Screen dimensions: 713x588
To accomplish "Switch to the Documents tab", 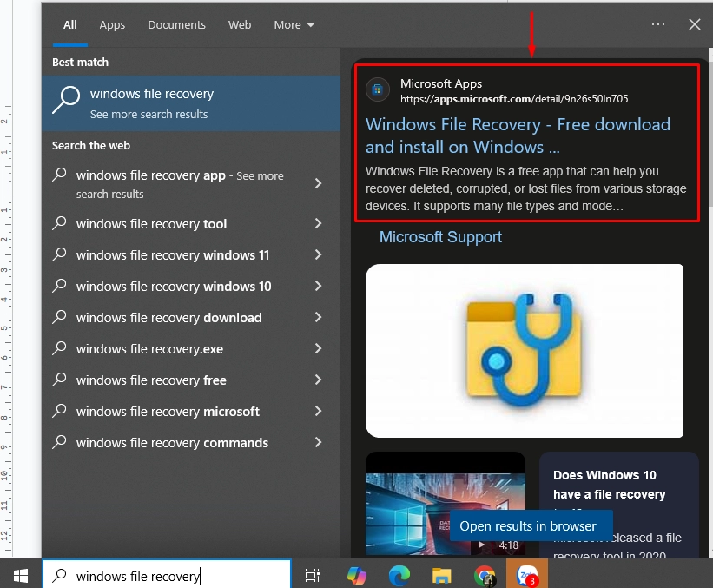I will (x=176, y=24).
